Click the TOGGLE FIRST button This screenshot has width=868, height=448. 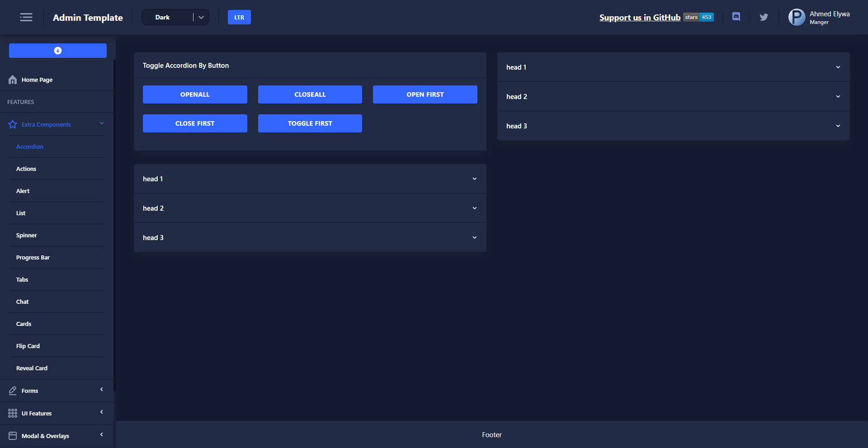tap(310, 123)
